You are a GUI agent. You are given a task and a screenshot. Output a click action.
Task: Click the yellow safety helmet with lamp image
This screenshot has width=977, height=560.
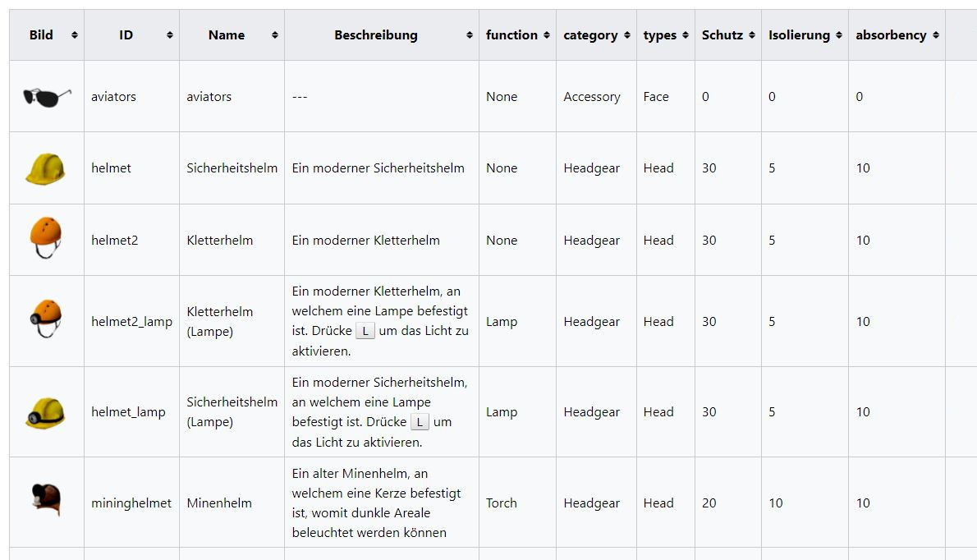click(x=45, y=411)
